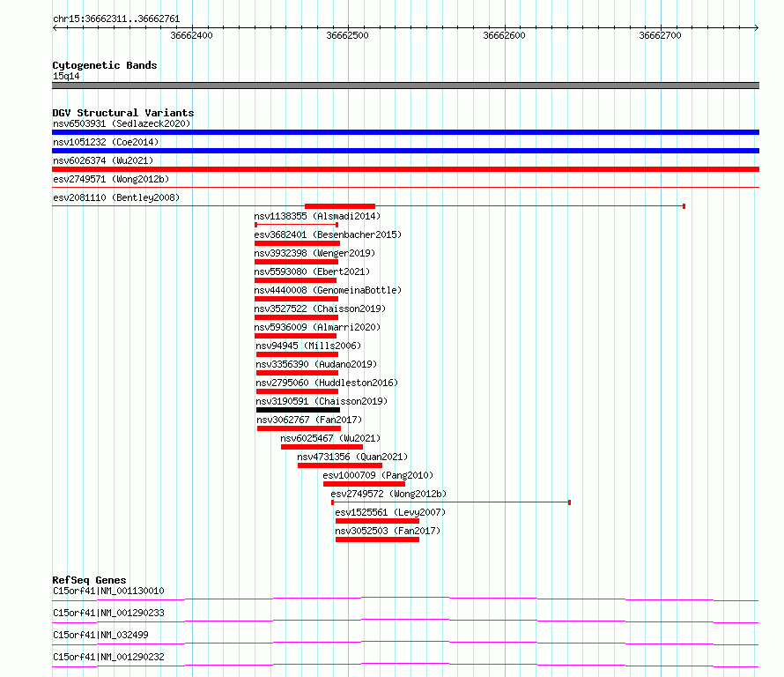Click the DGV Structural Variants track title

click(x=123, y=113)
